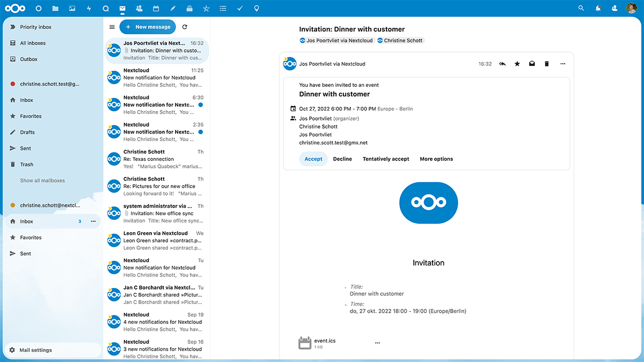The image size is (644, 362).
Task: Open Texas connection email from Christine Schott
Action: click(156, 159)
